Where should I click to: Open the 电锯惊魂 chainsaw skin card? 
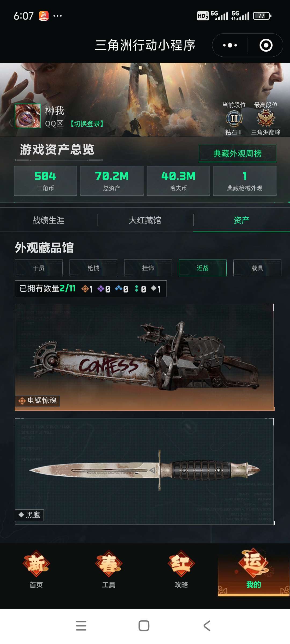(x=144, y=357)
